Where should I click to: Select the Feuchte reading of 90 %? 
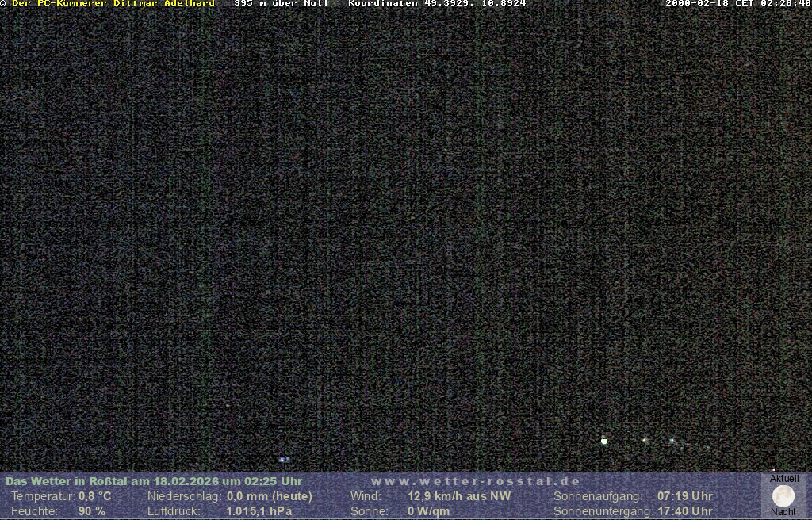pyautogui.click(x=92, y=511)
